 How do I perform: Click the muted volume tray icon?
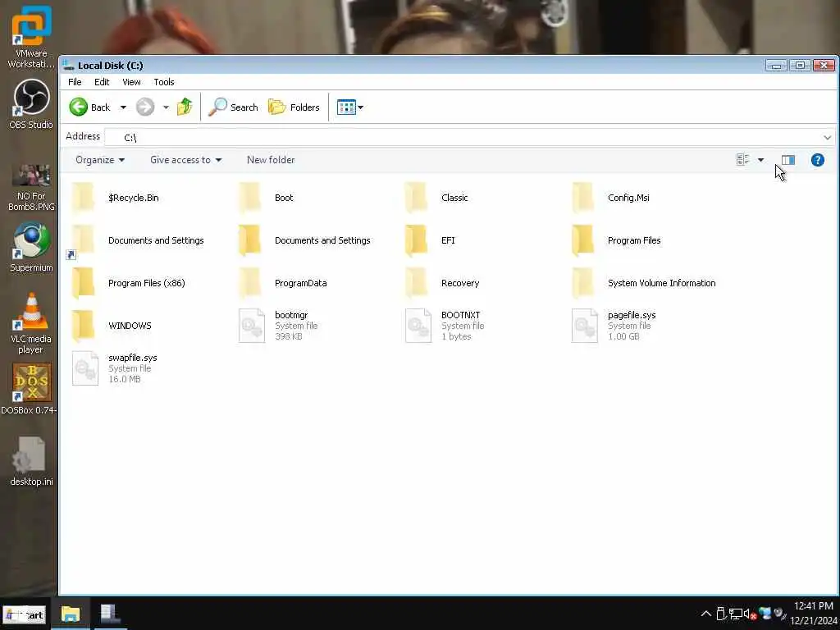click(x=750, y=614)
